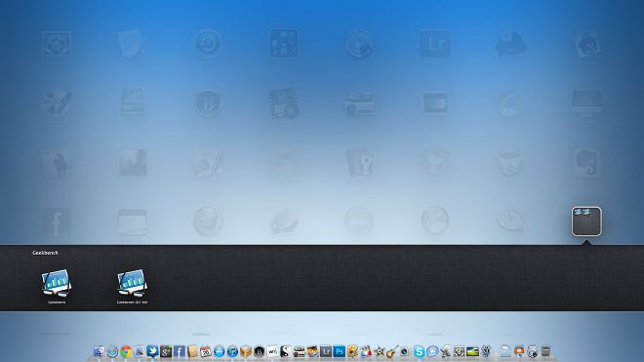
Task: Open the Google+ icon in the Dock
Action: click(x=166, y=351)
